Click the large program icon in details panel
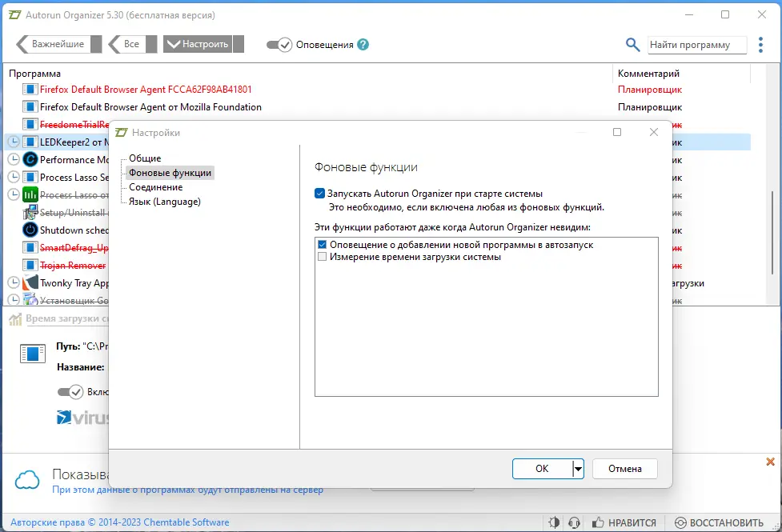This screenshot has height=532, width=782. click(33, 353)
